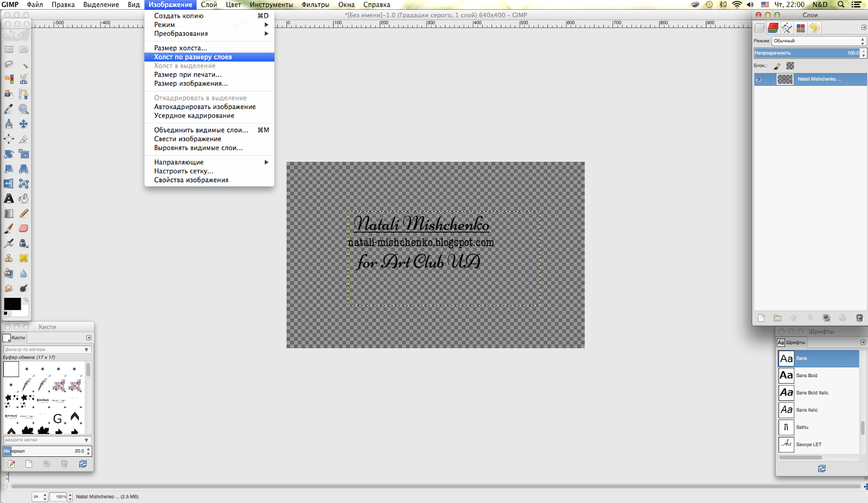Choose Свести изображение menu item
Image resolution: width=868 pixels, height=503 pixels.
point(209,139)
